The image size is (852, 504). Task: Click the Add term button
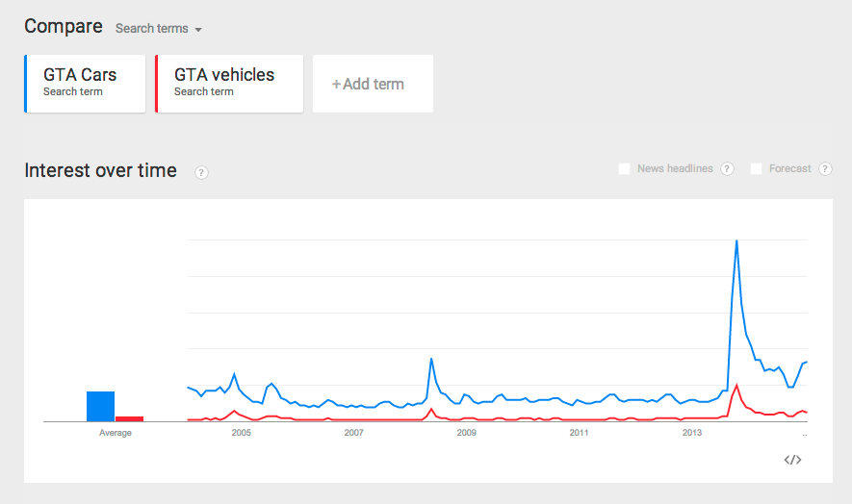373,84
